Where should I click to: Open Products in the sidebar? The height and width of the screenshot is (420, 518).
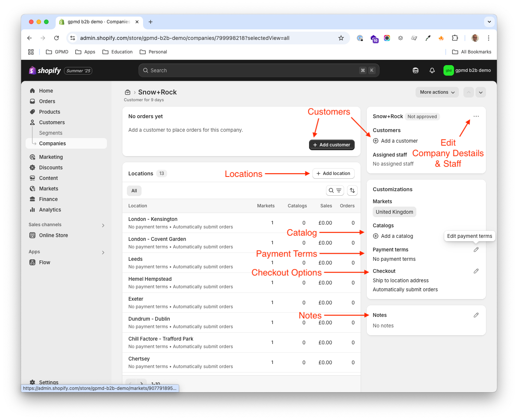(x=66, y=112)
